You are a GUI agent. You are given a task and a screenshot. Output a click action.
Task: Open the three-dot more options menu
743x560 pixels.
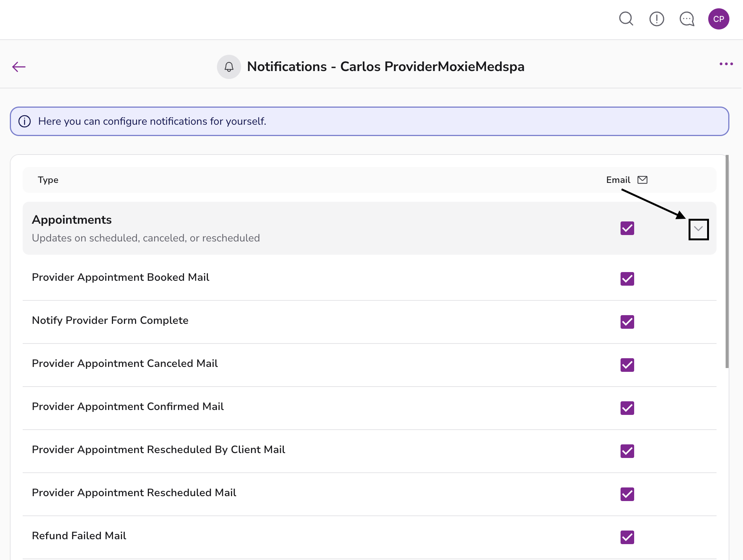[726, 64]
